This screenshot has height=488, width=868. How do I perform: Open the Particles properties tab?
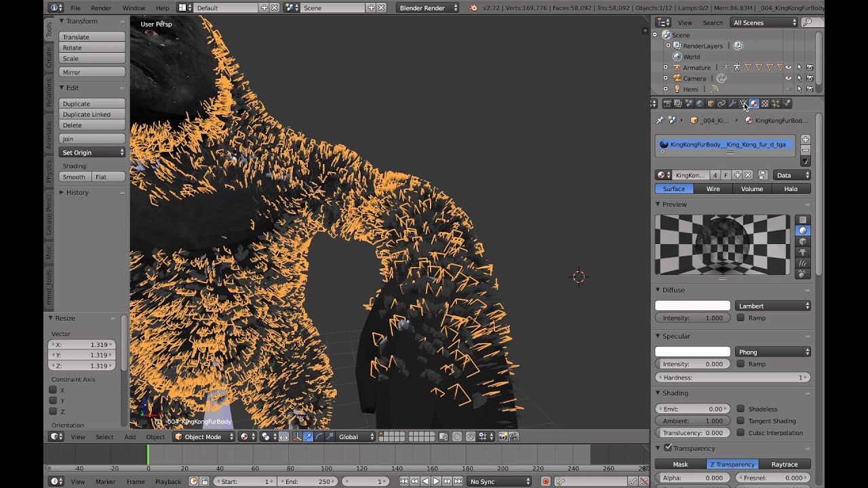(x=776, y=104)
